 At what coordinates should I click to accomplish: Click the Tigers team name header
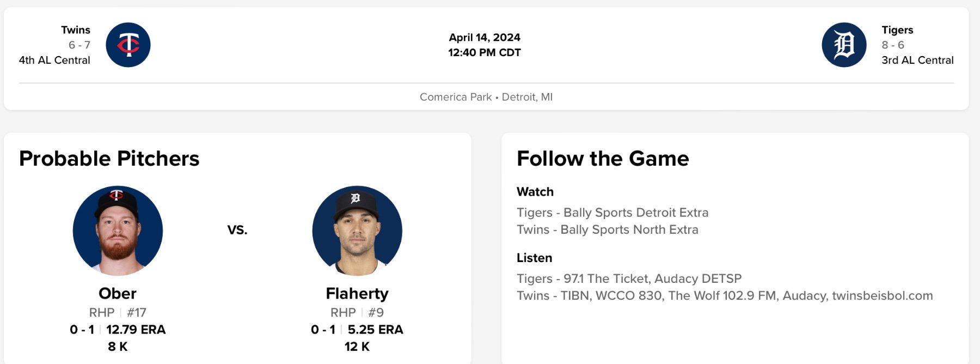897,30
